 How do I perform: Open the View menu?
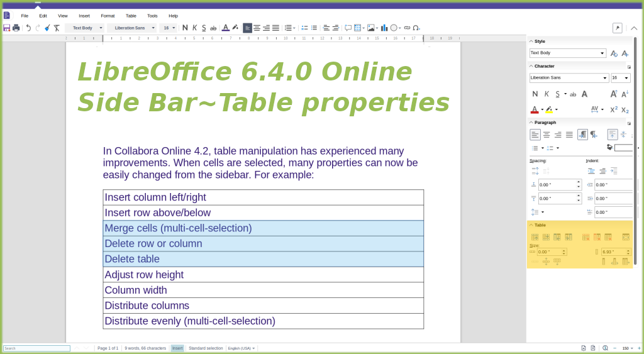point(63,16)
